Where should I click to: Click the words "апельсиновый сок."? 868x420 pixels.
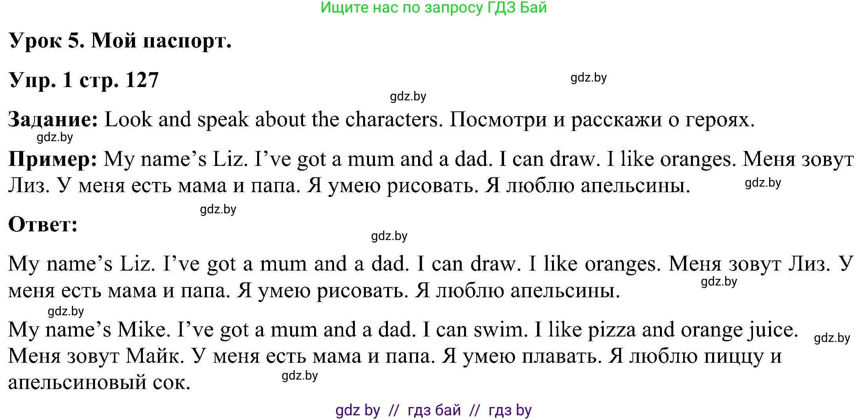[x=99, y=382]
